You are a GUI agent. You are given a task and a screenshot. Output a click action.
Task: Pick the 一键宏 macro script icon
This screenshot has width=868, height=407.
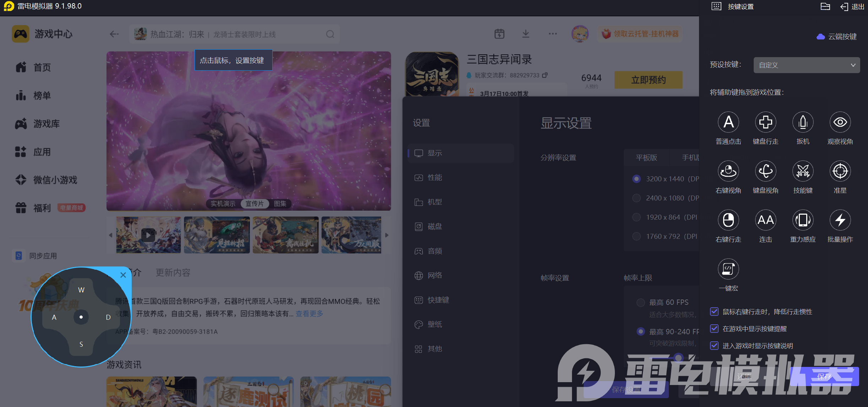coord(728,269)
